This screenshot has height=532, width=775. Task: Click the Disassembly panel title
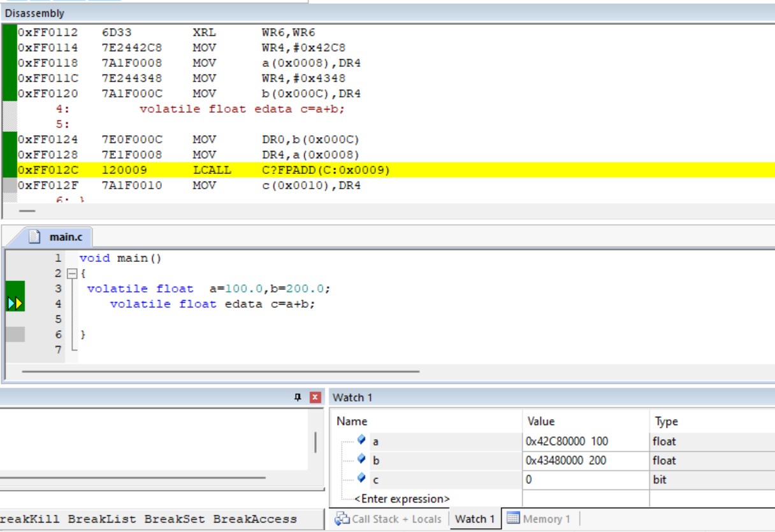click(34, 13)
